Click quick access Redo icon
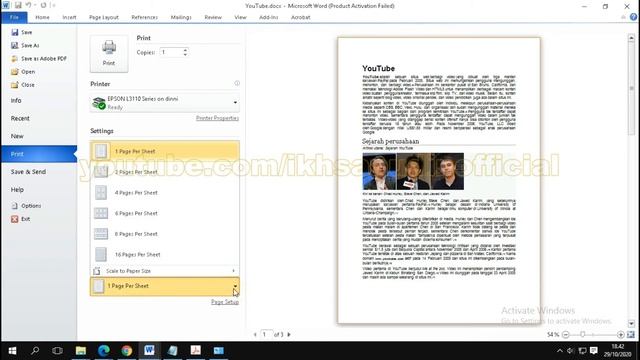This screenshot has height=360, width=640. tap(43, 5)
